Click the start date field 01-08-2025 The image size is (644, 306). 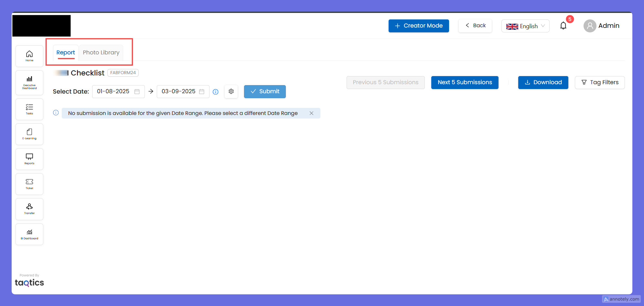point(118,92)
